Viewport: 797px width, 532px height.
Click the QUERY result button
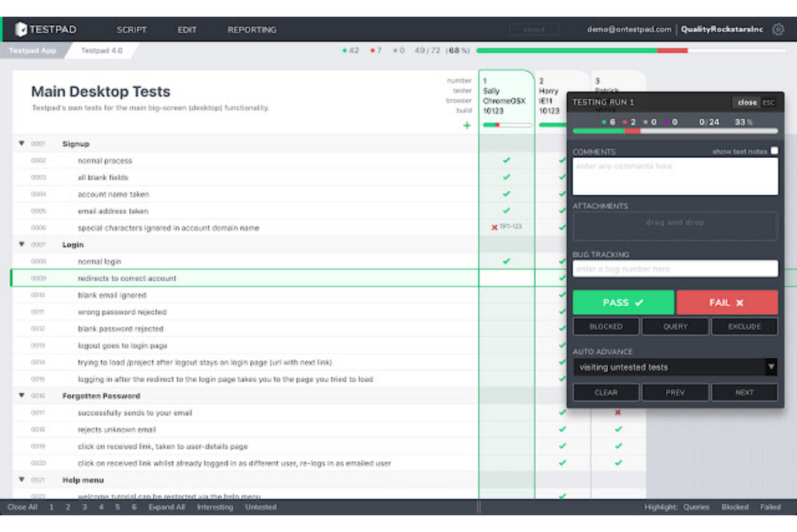(x=675, y=326)
